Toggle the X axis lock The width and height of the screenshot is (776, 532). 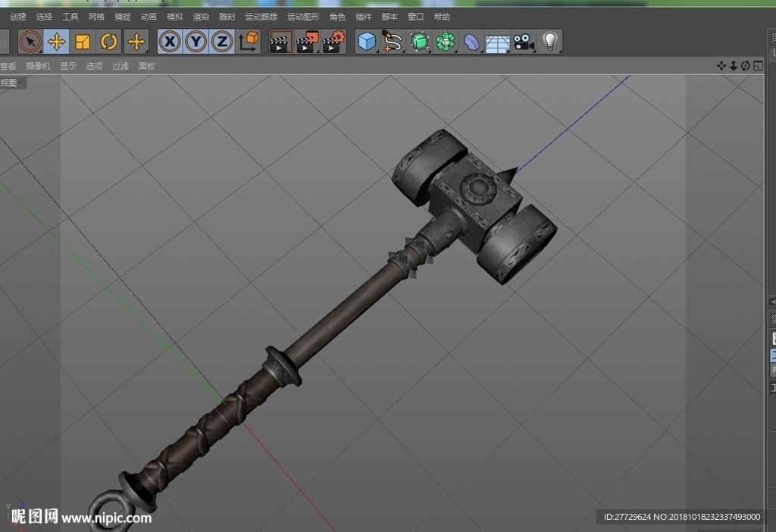point(171,42)
